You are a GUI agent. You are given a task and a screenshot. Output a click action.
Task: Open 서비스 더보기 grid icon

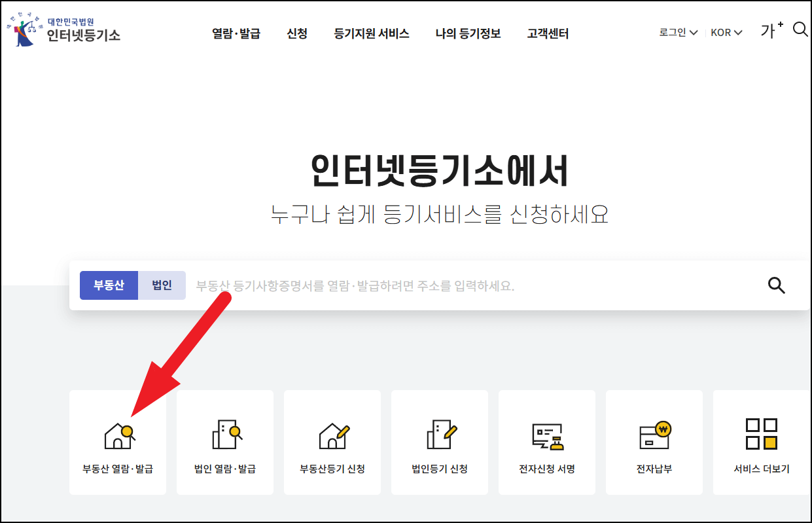pos(762,434)
